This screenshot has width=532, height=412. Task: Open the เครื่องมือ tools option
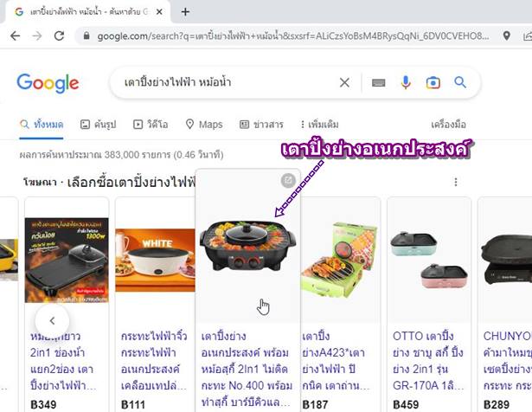(x=448, y=125)
